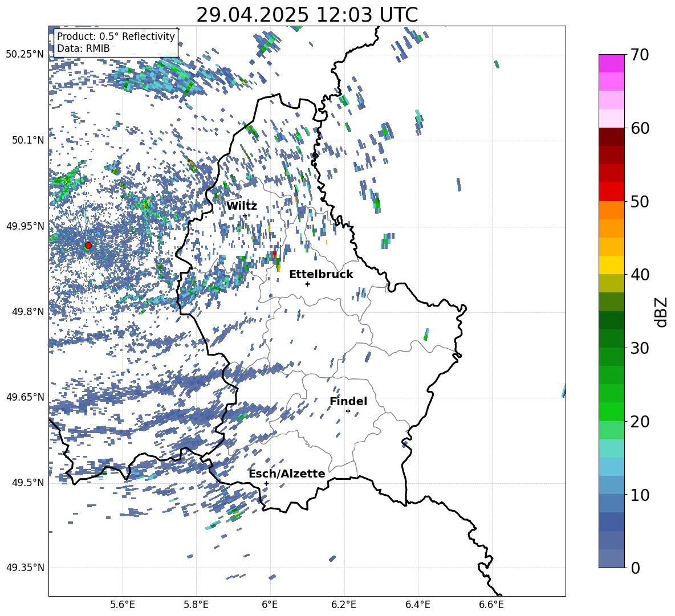Click the 6°E longitude label
Image resolution: width=675 pixels, height=616 pixels.
tap(270, 605)
